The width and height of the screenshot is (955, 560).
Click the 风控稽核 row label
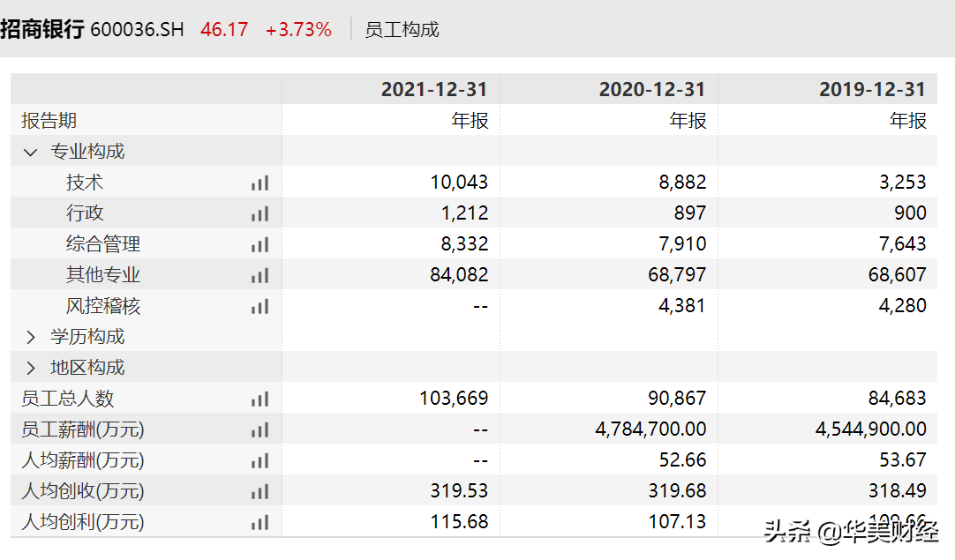coord(103,305)
